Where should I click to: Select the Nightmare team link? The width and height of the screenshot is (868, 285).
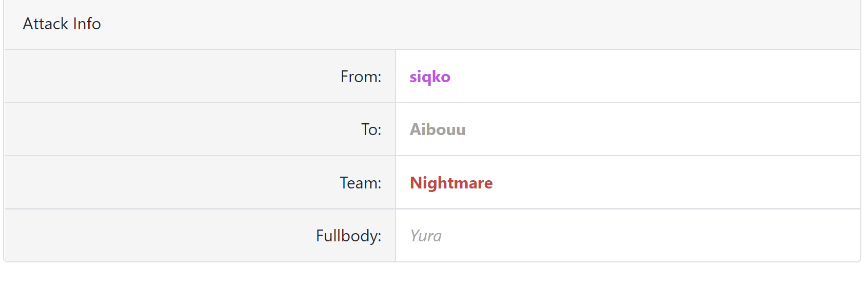[451, 183]
